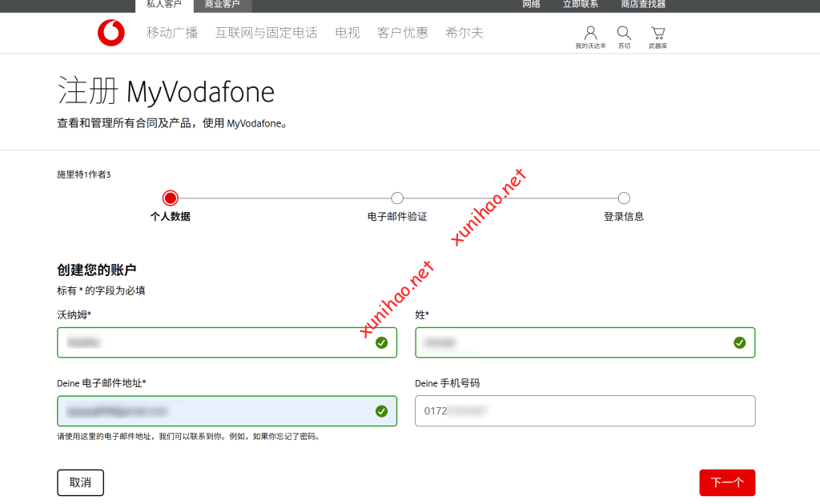Switch to 商业客户 tab
Image resolution: width=820 pixels, height=504 pixels.
click(x=222, y=5)
